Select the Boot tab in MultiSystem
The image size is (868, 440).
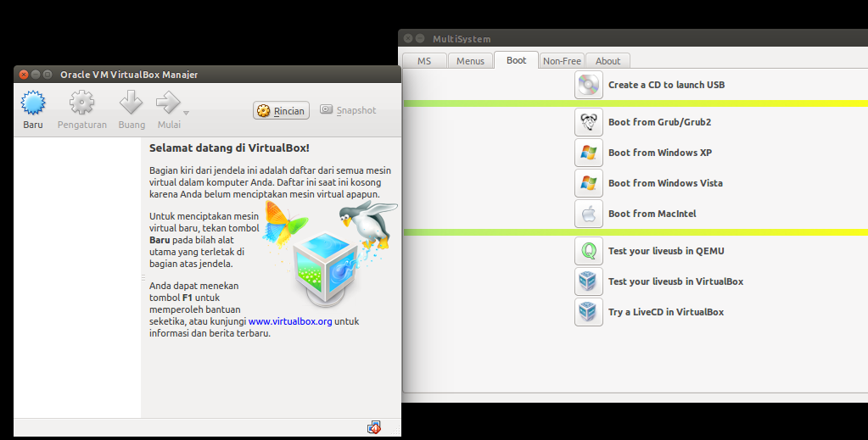(516, 60)
